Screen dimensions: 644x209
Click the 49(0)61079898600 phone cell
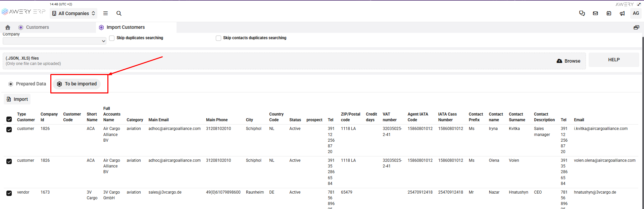223,192
